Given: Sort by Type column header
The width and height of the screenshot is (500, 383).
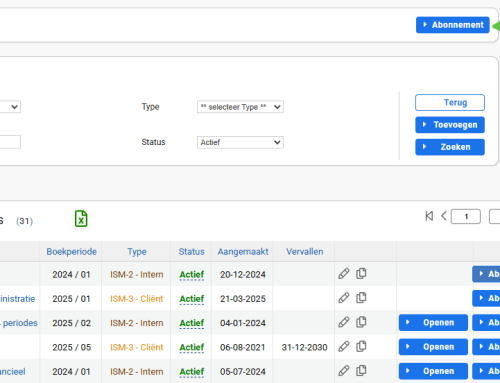Looking at the screenshot, I should point(137,252).
